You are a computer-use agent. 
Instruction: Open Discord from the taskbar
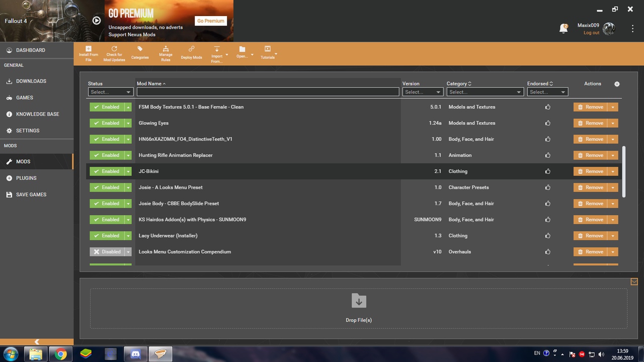point(135,354)
